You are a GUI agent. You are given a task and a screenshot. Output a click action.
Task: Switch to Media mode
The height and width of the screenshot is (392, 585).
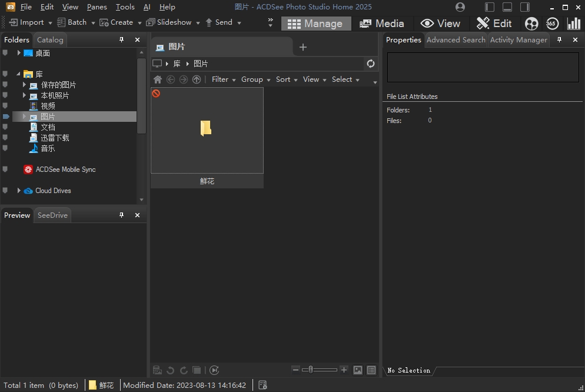click(x=382, y=24)
